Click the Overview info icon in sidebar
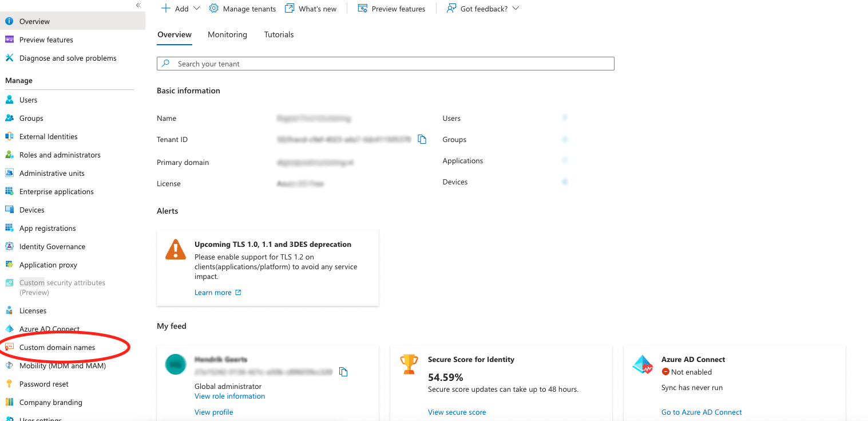Screen dimensions: 868x421 [x=9, y=21]
